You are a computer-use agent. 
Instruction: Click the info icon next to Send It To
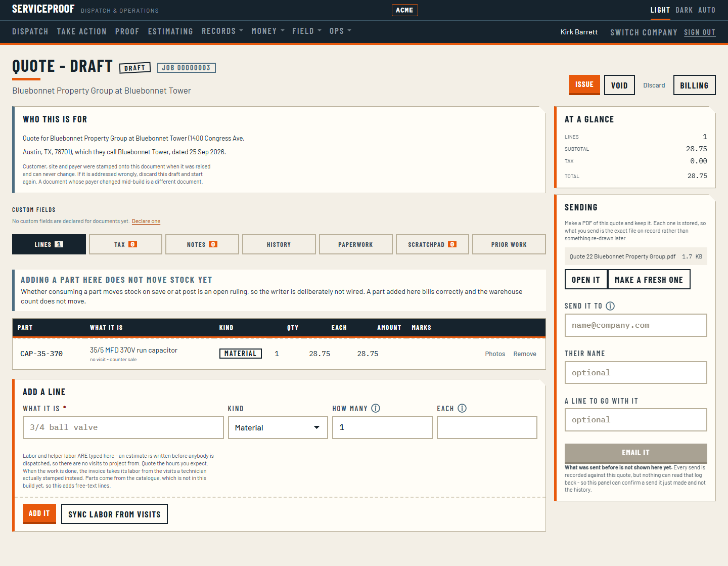click(610, 306)
